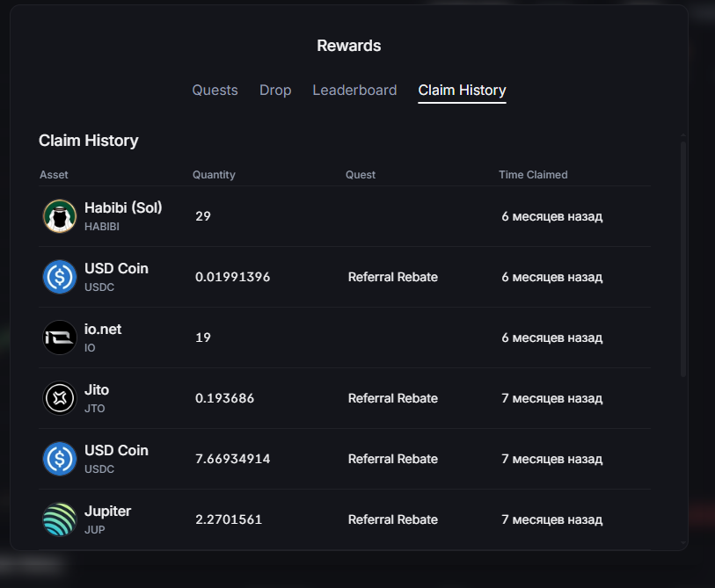This screenshot has height=588, width=715.
Task: Open the Leaderboard tab
Action: click(354, 91)
